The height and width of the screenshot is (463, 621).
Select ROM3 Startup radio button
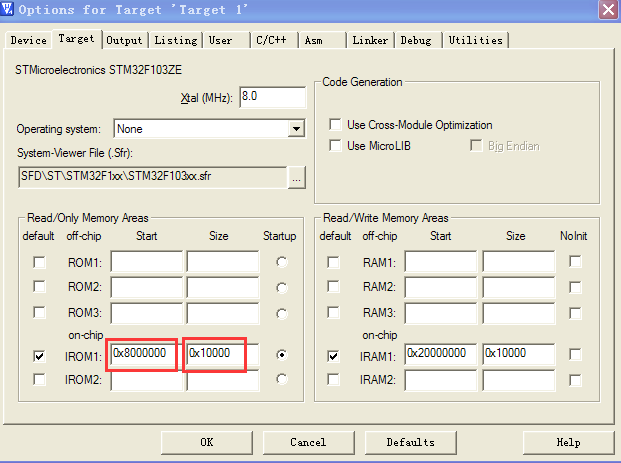coord(282,314)
